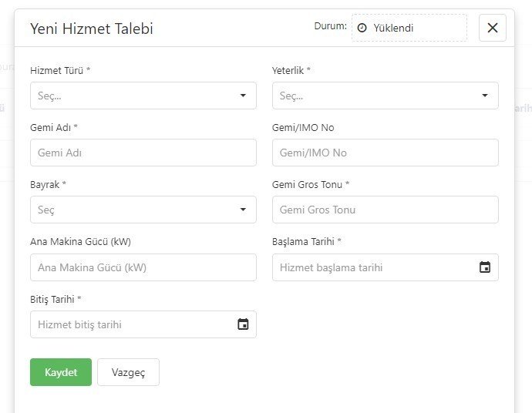The image size is (532, 413).
Task: Focus the Ana Makina Gücü (kW) field
Action: 143,267
